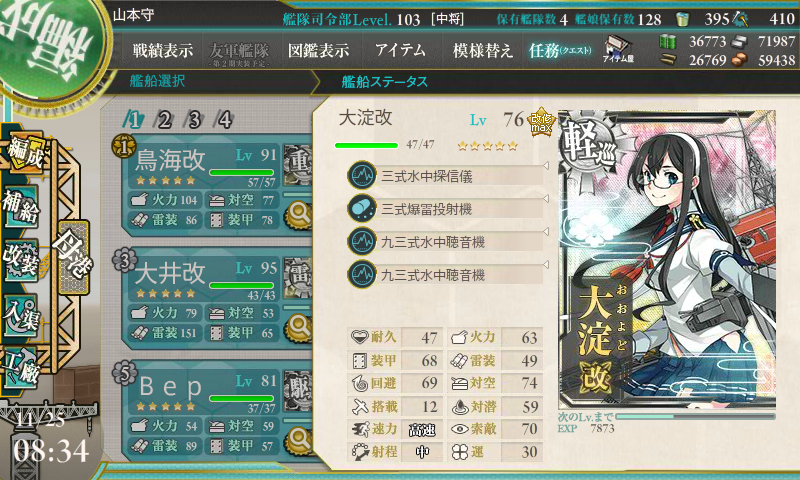
Task: Expand the 三式水中探信儀 equipment slot arrow
Action: click(545, 166)
